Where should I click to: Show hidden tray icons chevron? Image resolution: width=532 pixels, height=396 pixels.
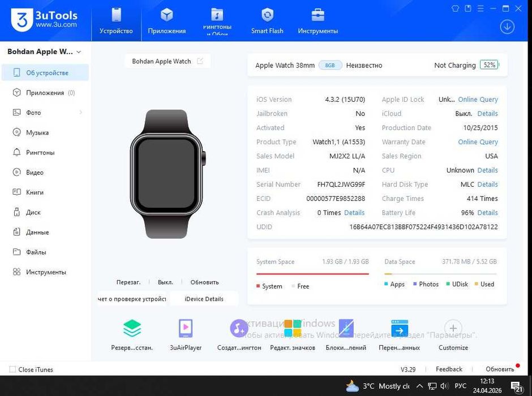point(419,386)
